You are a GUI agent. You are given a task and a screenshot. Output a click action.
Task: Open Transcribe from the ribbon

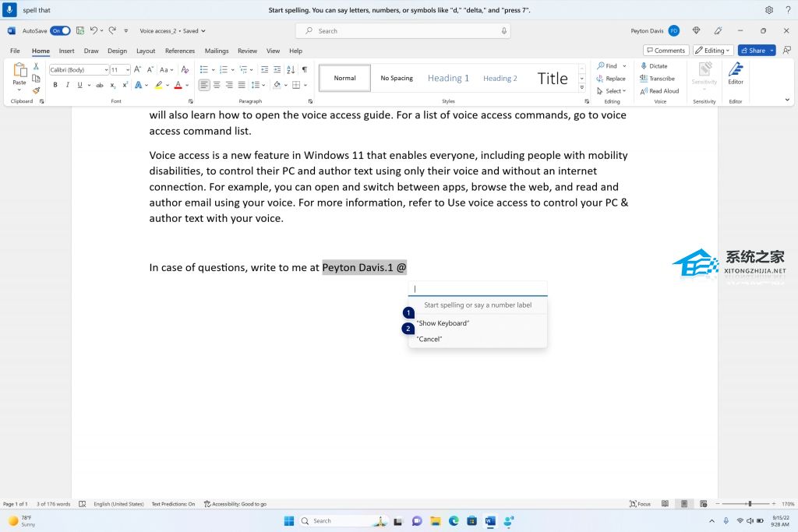[x=662, y=79]
